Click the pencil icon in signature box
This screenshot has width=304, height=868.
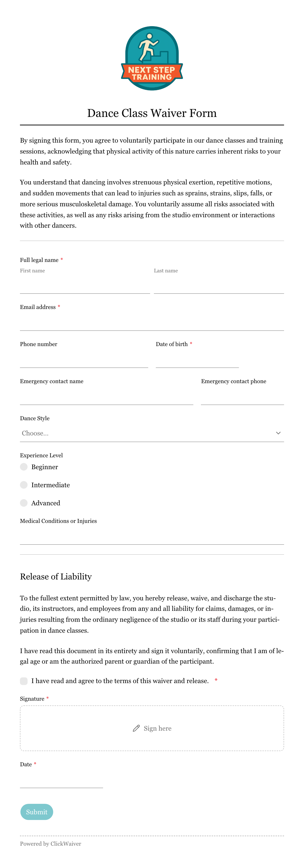tap(136, 728)
